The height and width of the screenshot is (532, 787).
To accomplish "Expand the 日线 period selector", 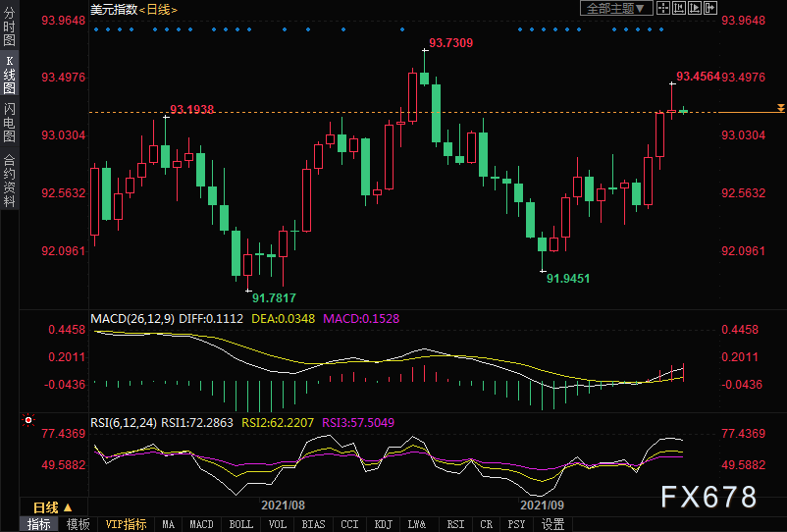I will [53, 507].
